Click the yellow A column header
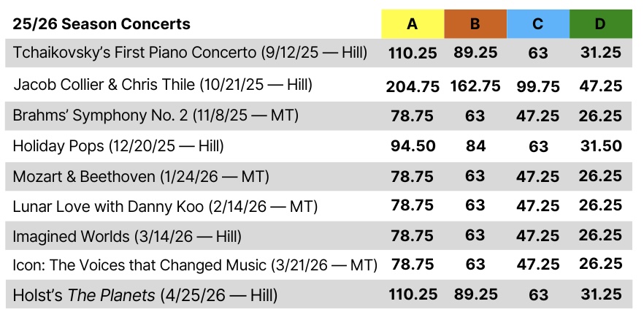This screenshot has width=644, height=323. [413, 24]
